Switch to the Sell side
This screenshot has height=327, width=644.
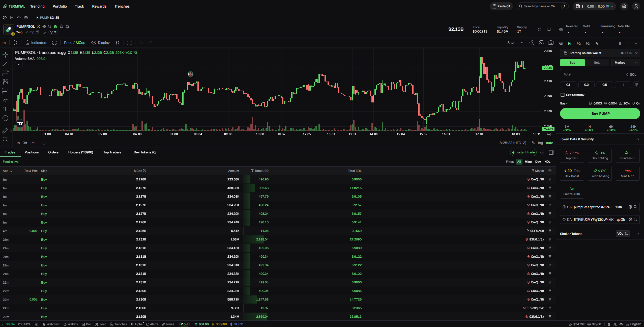(597, 62)
